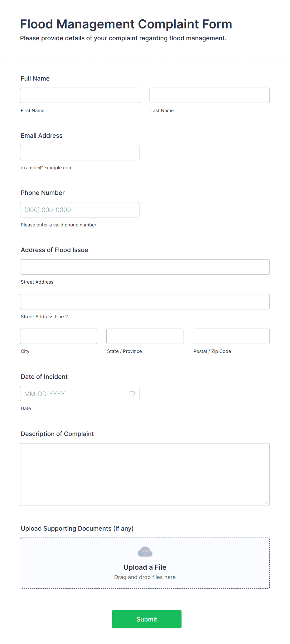Click the Upload a File text

pyautogui.click(x=145, y=567)
